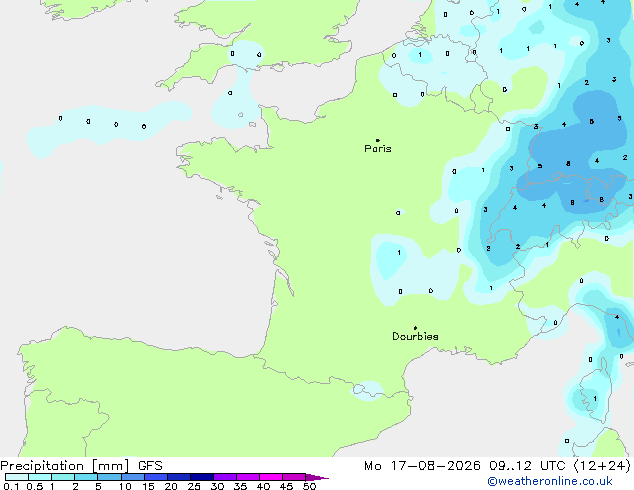
Task: Select the 15 to 20 mm legend swatch
Action: (156, 477)
